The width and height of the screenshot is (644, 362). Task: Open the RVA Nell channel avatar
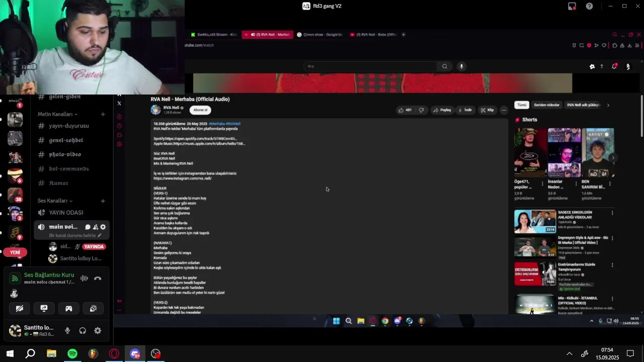pyautogui.click(x=155, y=110)
